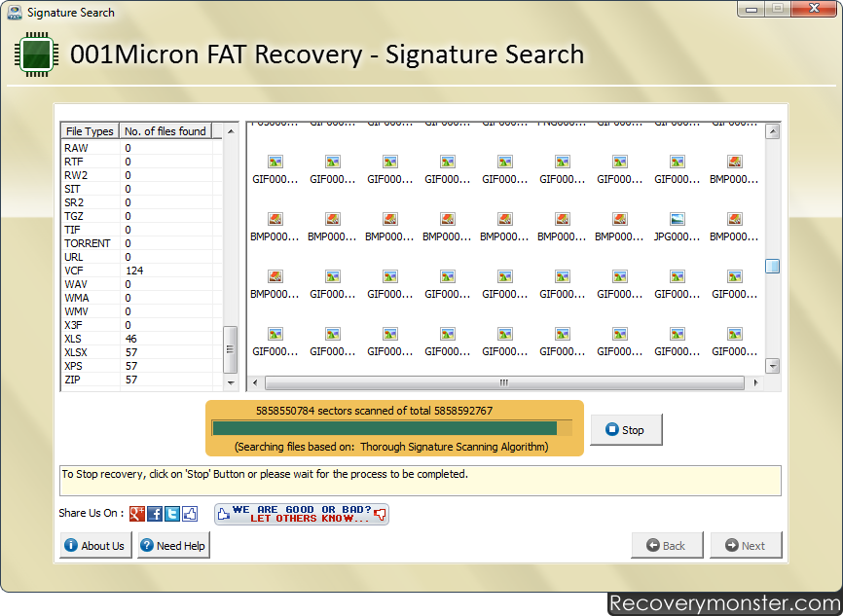Sort by No. of files found header
Image resolution: width=843 pixels, height=616 pixels.
click(x=165, y=131)
